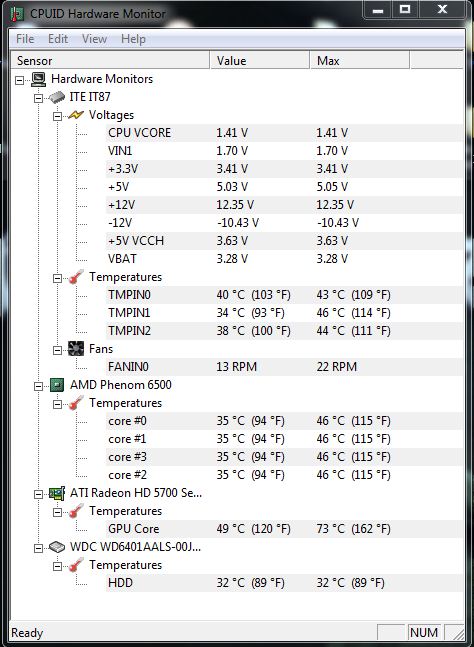The height and width of the screenshot is (647, 474).
Task: Collapse the ITE IT87 node
Action: 38,98
